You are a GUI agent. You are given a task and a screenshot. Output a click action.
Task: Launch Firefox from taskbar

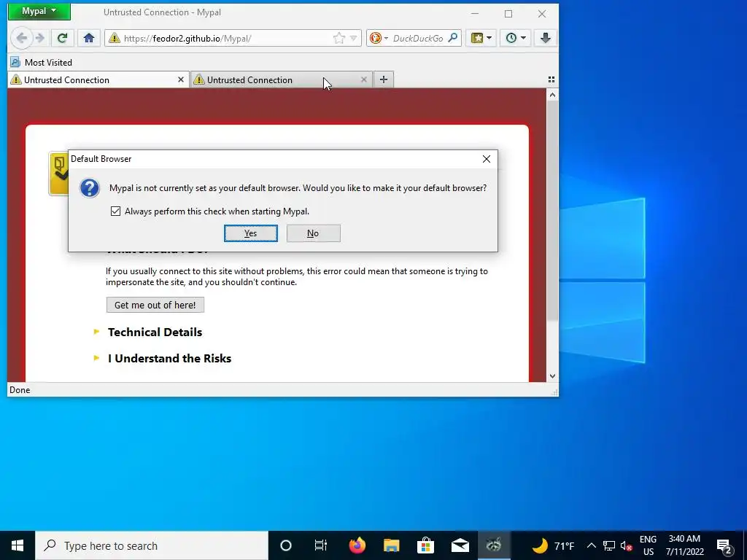pyautogui.click(x=357, y=545)
